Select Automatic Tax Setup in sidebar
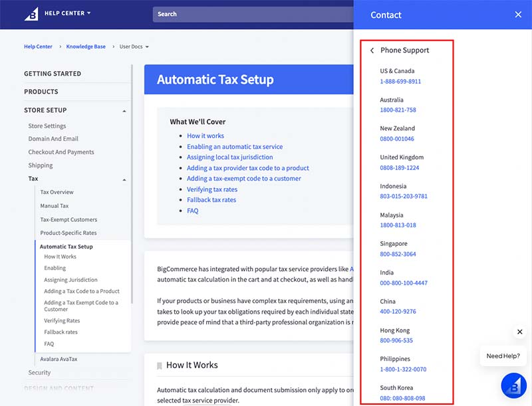This screenshot has height=406, width=532. pos(66,247)
